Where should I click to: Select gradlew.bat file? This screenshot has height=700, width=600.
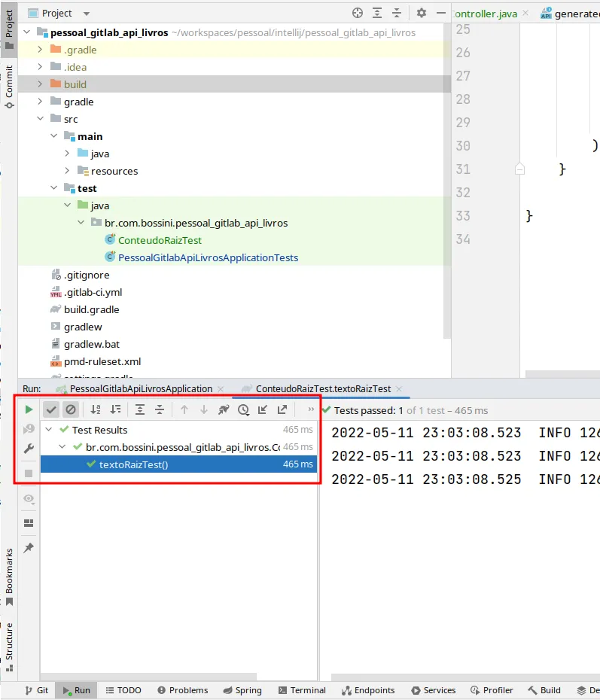tap(92, 344)
